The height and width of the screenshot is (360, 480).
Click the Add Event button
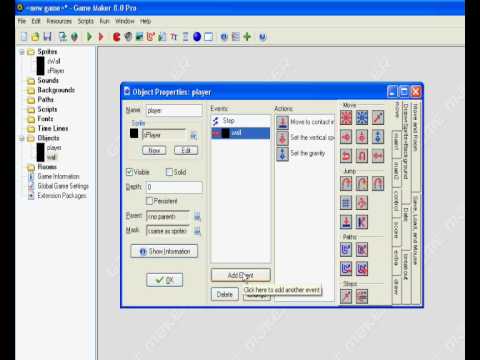tap(240, 275)
